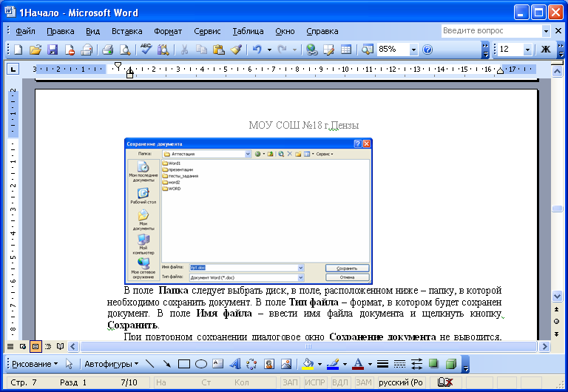Viewport: 568px width, 392px height.
Task: Insert WordArt object
Action: tap(234, 364)
